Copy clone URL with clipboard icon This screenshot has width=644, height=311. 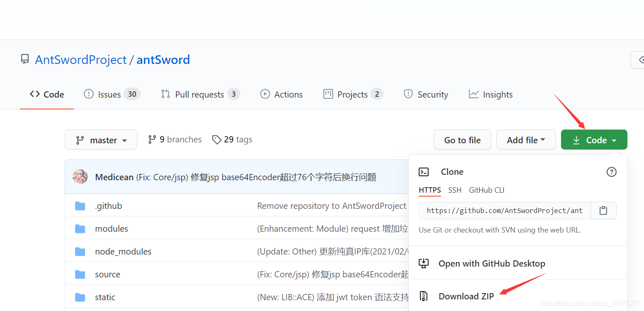603,211
